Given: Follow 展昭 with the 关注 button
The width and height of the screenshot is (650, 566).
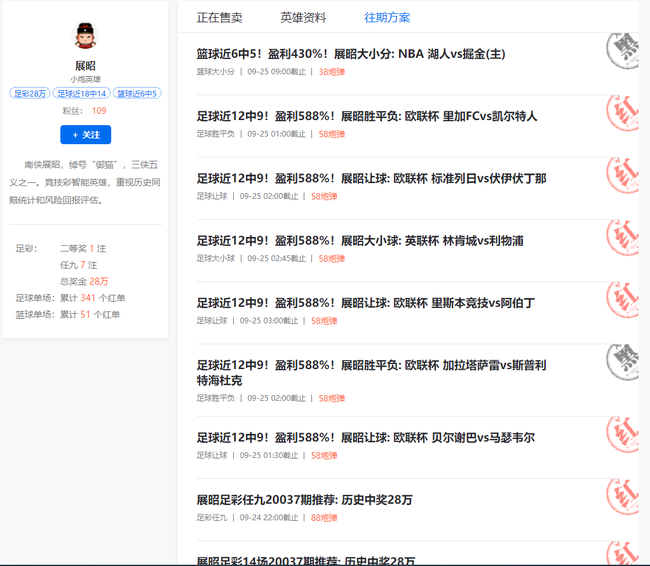Looking at the screenshot, I should [85, 135].
